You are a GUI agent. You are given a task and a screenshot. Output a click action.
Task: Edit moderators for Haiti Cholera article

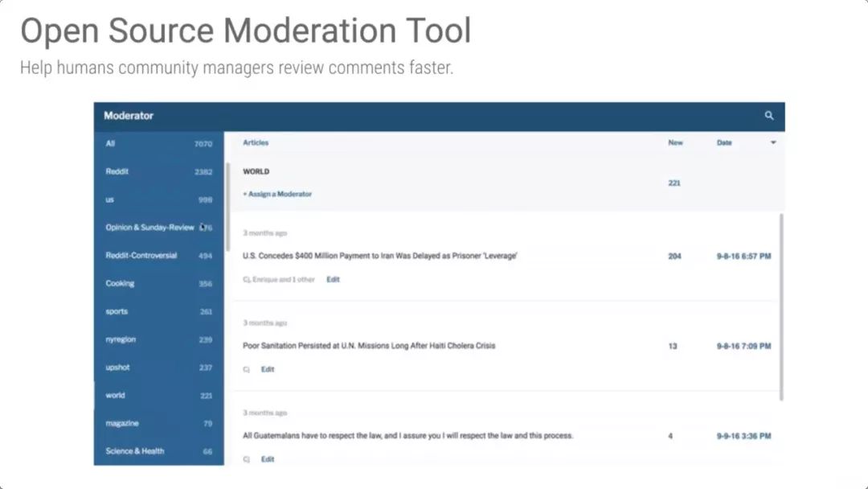click(268, 369)
